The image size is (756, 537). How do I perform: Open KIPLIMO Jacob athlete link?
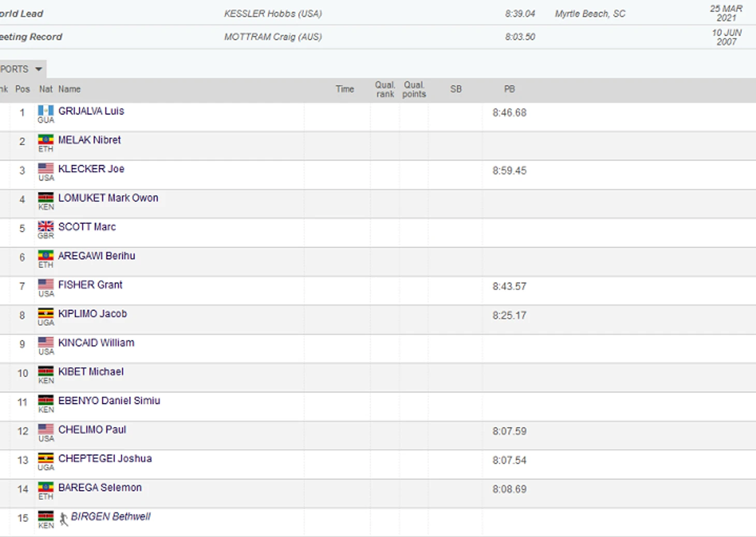pyautogui.click(x=92, y=314)
